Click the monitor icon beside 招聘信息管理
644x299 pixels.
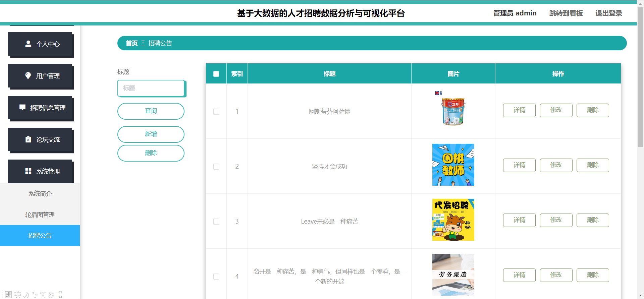(x=22, y=108)
